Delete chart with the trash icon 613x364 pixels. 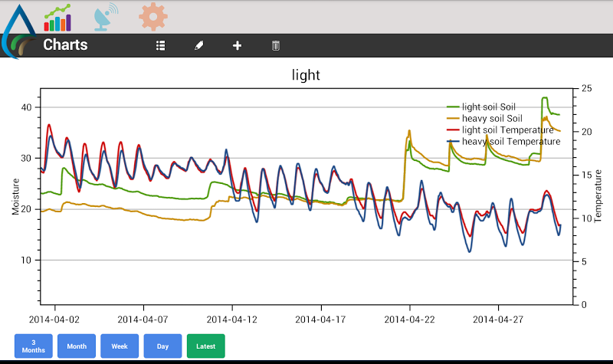(x=276, y=46)
